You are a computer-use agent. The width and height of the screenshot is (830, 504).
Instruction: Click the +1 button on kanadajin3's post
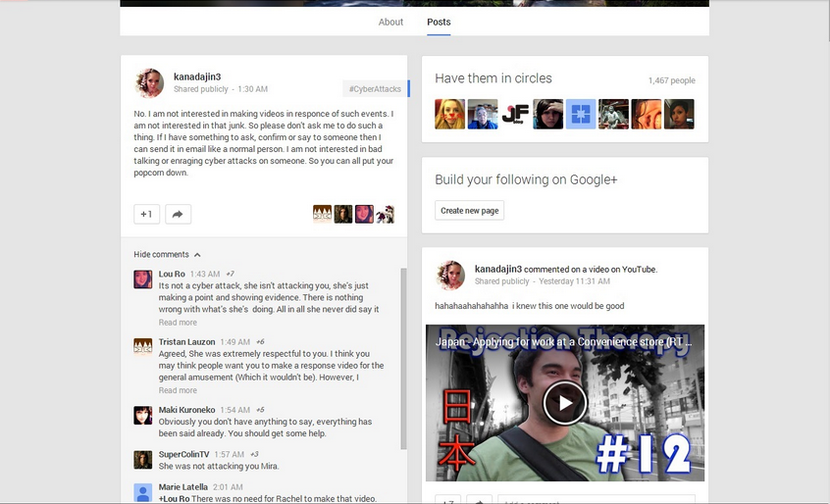coord(146,214)
